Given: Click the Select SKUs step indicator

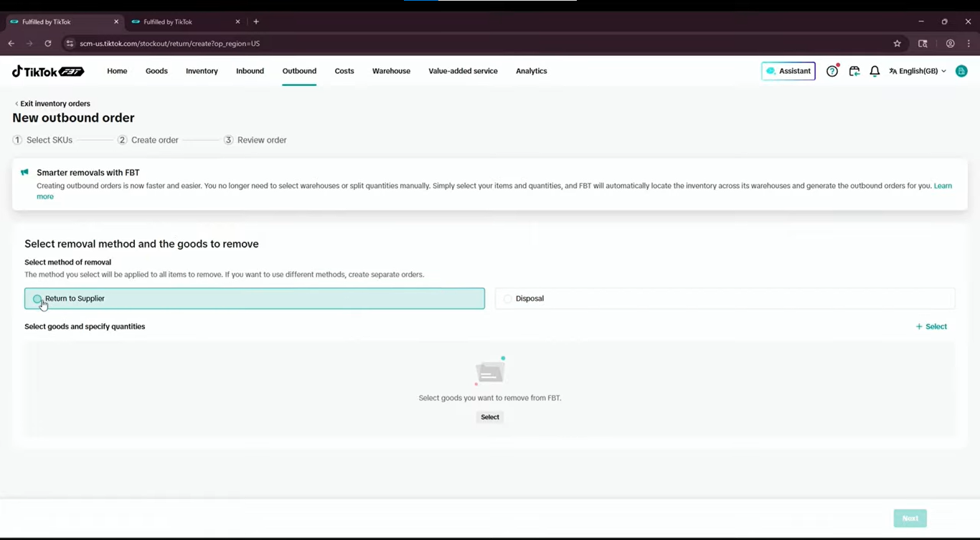Looking at the screenshot, I should pyautogui.click(x=43, y=140).
